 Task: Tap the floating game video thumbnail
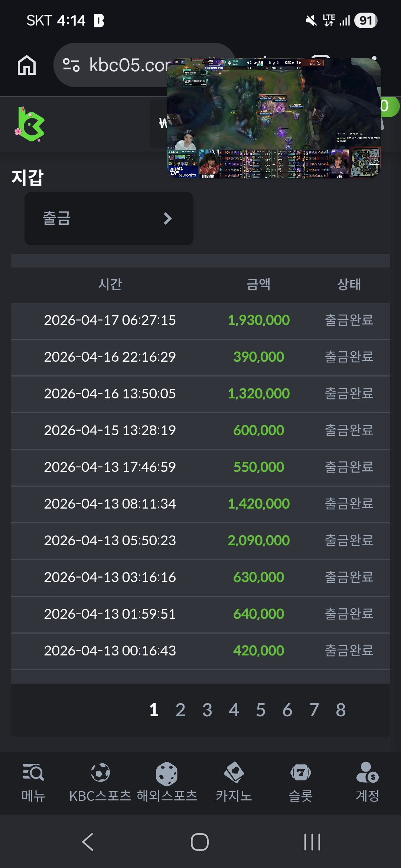[x=274, y=118]
